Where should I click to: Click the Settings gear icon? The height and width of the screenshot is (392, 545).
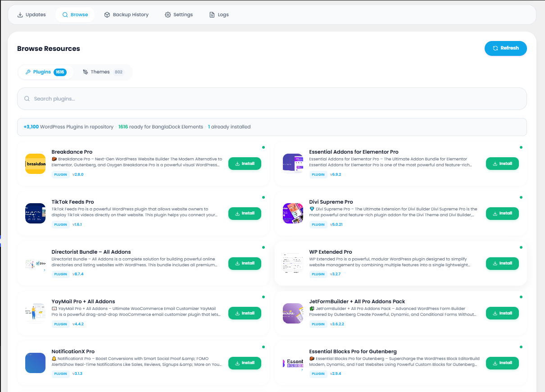(x=168, y=15)
